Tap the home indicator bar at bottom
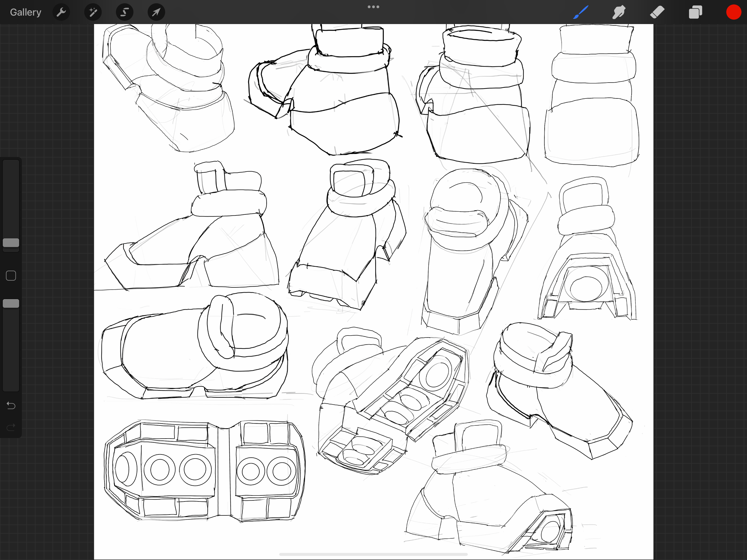The image size is (747, 560). pyautogui.click(x=373, y=554)
